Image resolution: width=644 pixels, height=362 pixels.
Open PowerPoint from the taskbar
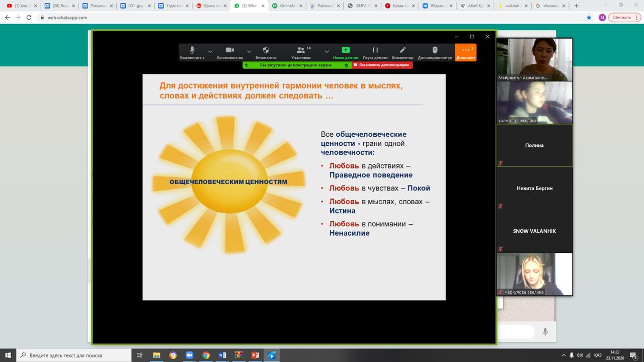(x=255, y=355)
